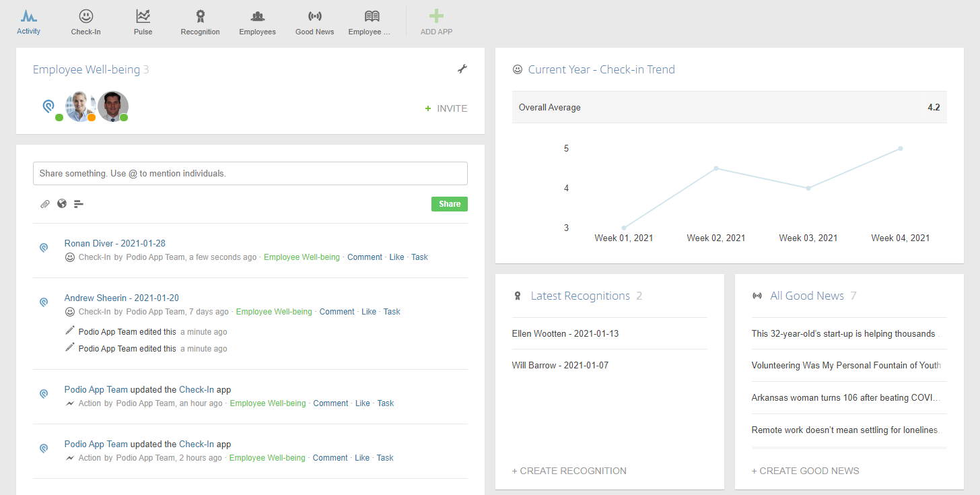Click + CREATE GOOD NEWS

[805, 471]
